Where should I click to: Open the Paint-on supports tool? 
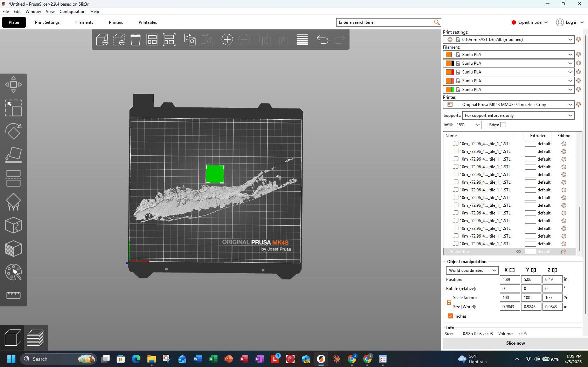13,202
